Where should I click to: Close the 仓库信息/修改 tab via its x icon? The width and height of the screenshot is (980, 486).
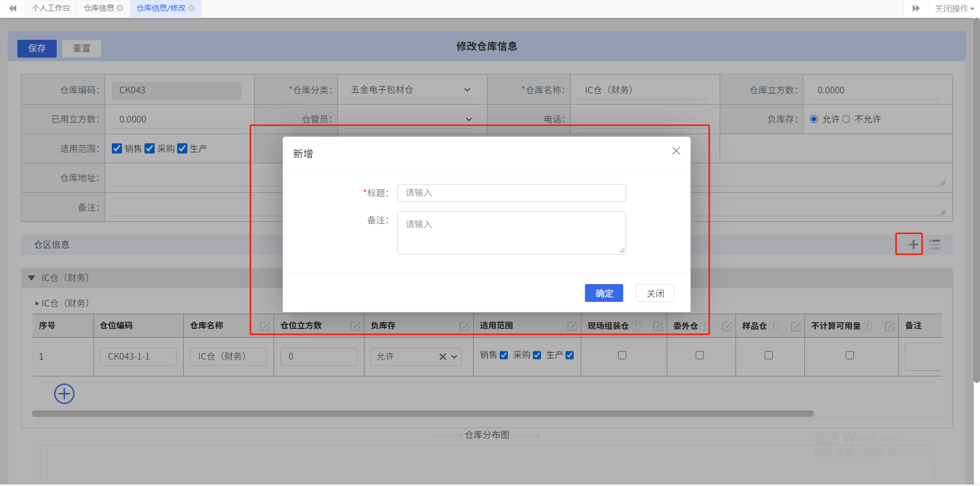point(191,8)
